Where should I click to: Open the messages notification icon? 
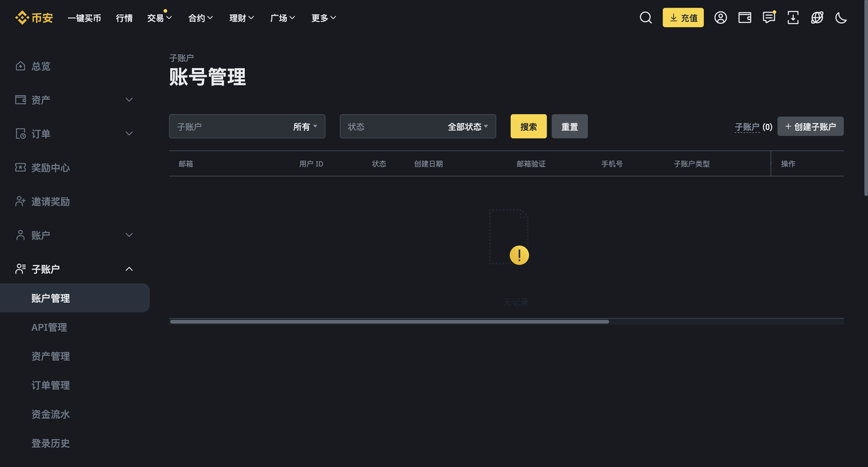coord(768,18)
